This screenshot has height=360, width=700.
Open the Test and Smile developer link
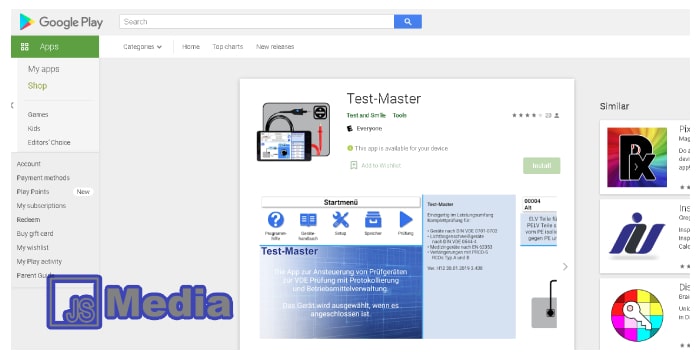click(366, 115)
